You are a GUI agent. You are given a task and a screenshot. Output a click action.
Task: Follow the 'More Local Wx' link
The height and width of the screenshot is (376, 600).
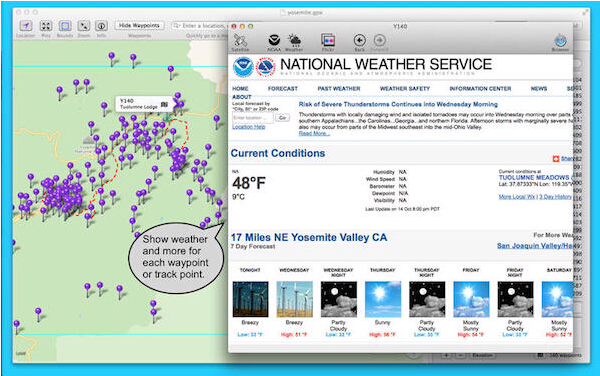click(x=517, y=197)
